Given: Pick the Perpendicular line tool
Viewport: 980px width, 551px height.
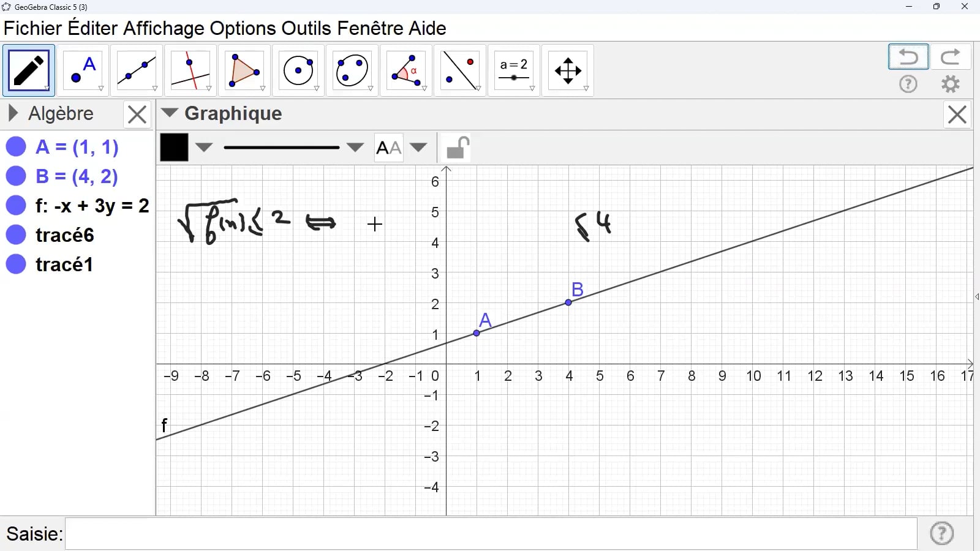Looking at the screenshot, I should point(190,70).
